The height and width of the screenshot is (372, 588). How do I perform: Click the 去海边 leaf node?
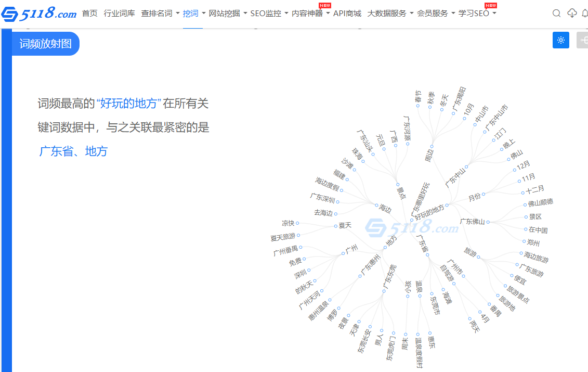[323, 213]
